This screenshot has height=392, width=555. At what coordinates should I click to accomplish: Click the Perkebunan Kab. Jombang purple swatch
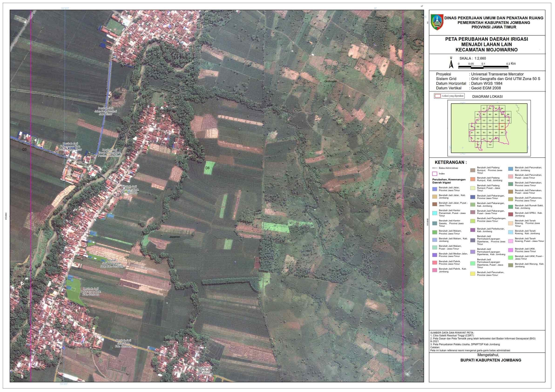point(473,230)
